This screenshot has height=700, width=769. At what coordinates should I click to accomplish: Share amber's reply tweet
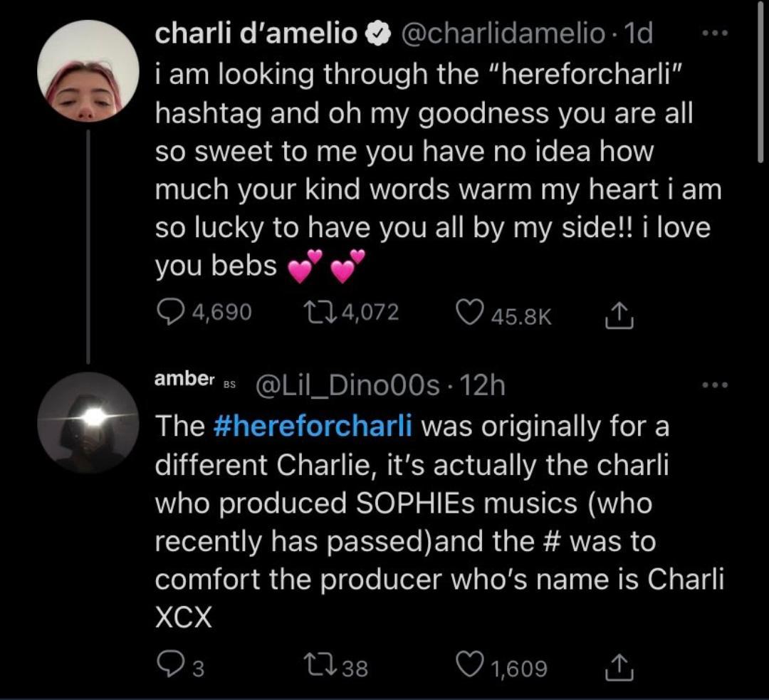point(618,667)
